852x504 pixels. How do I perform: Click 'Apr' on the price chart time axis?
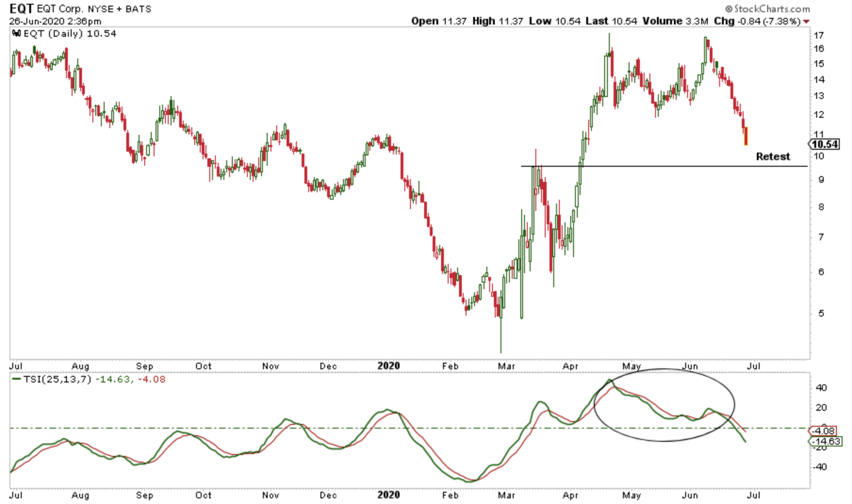[x=571, y=366]
